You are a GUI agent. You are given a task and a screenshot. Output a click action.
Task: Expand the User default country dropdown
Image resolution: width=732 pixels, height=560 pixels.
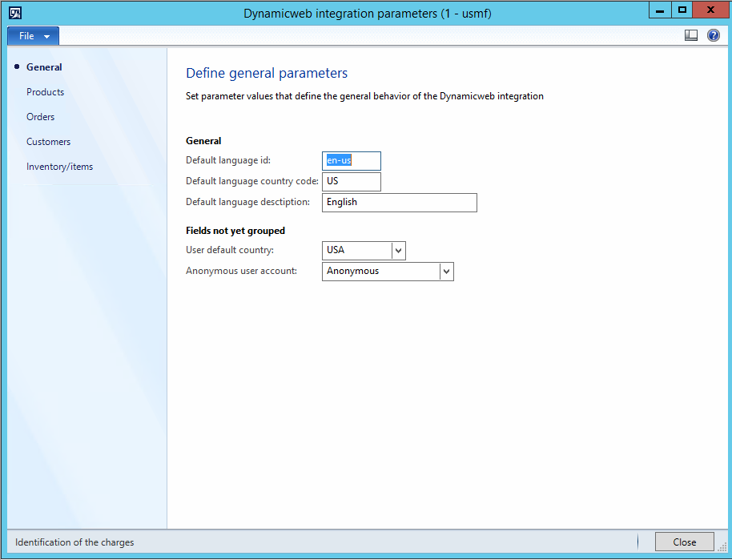[x=399, y=250]
